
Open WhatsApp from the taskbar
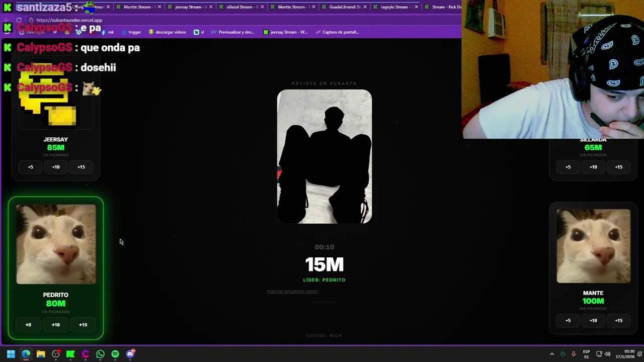click(100, 354)
